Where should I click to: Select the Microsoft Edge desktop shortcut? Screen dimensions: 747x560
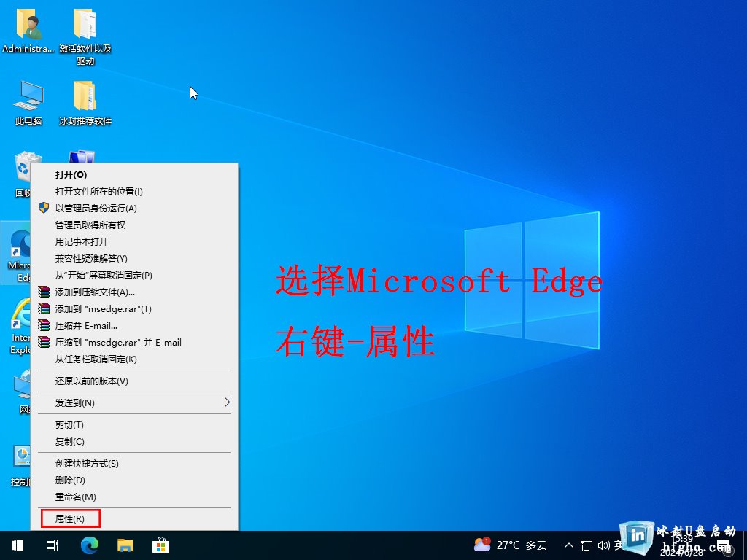point(17,253)
